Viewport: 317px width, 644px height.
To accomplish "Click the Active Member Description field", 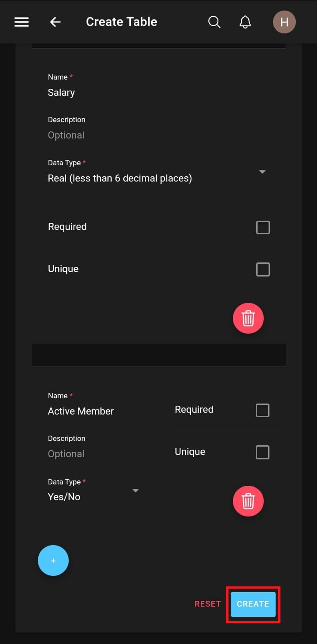I will pos(95,454).
